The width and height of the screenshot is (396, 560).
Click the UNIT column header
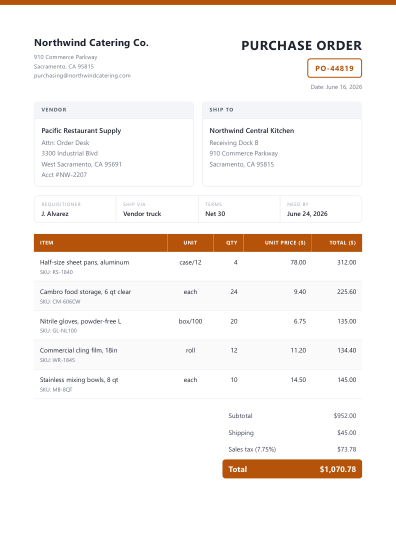coord(190,243)
